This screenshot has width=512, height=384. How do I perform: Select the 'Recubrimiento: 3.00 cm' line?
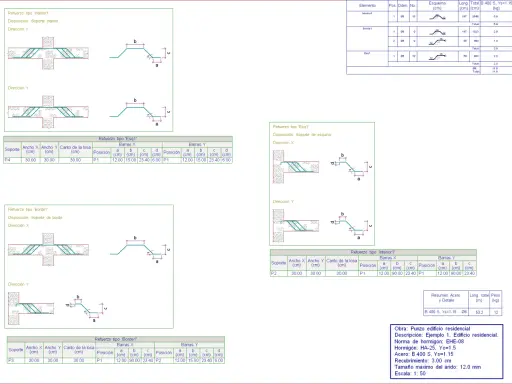pos(423,361)
